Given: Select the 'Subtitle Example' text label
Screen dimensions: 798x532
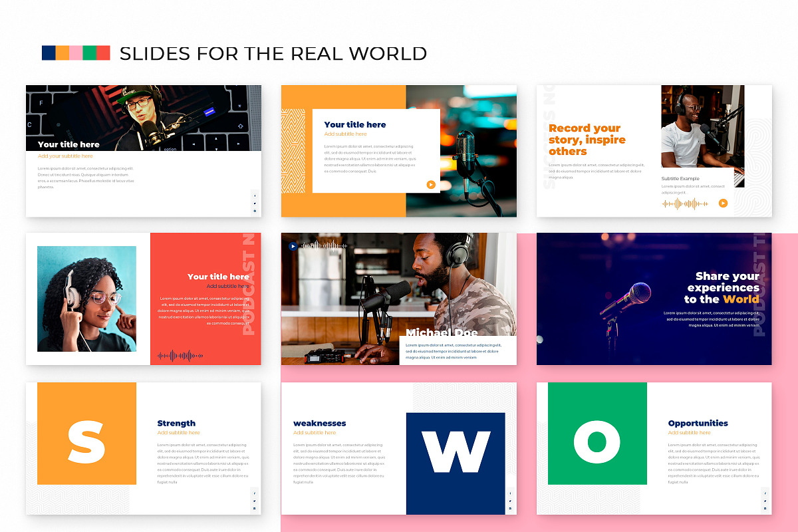Looking at the screenshot, I should pos(680,178).
